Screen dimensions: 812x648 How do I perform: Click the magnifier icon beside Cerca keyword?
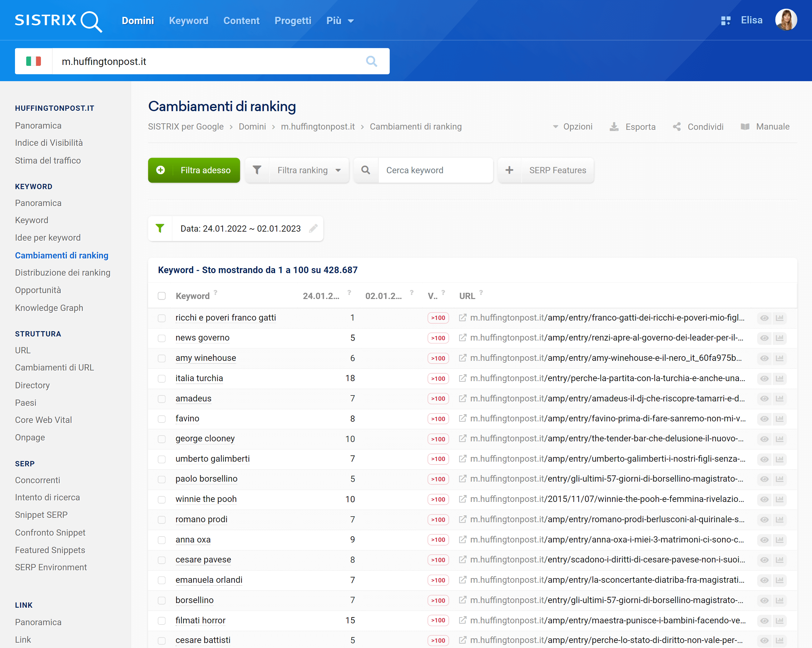[x=366, y=170]
